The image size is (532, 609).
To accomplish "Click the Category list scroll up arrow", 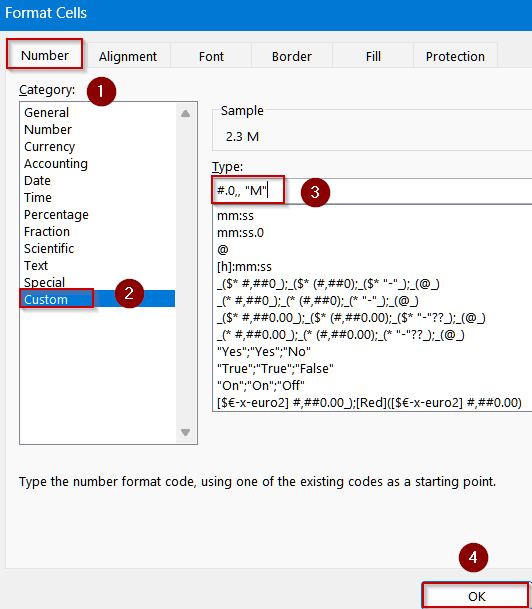I will point(186,113).
